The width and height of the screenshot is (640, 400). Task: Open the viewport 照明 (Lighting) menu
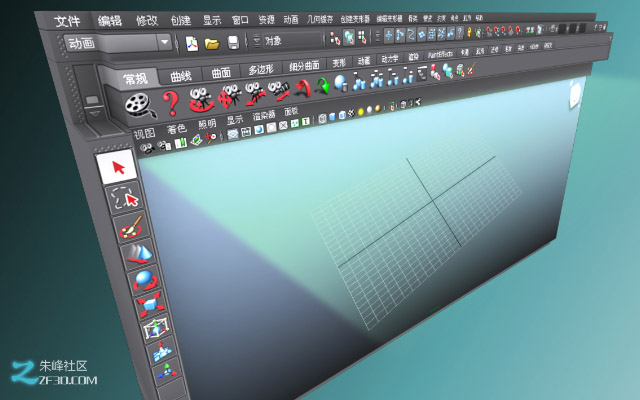[x=207, y=124]
